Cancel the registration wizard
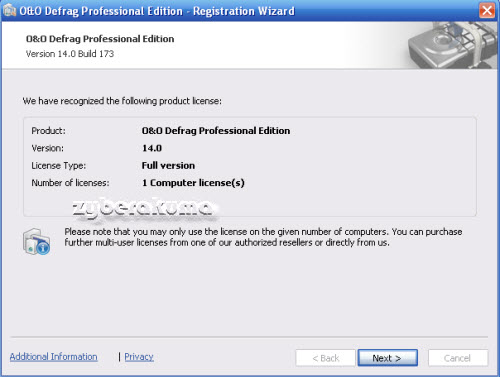This screenshot has height=377, width=500. (x=458, y=358)
